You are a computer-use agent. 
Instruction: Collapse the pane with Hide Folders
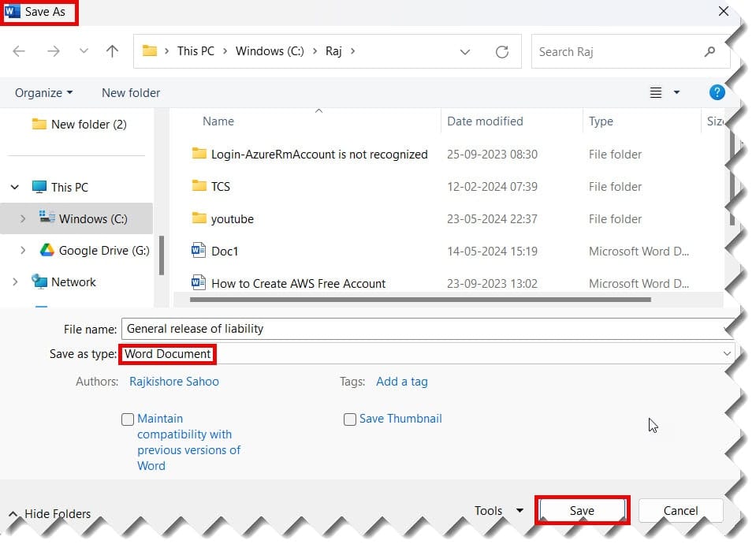(50, 514)
